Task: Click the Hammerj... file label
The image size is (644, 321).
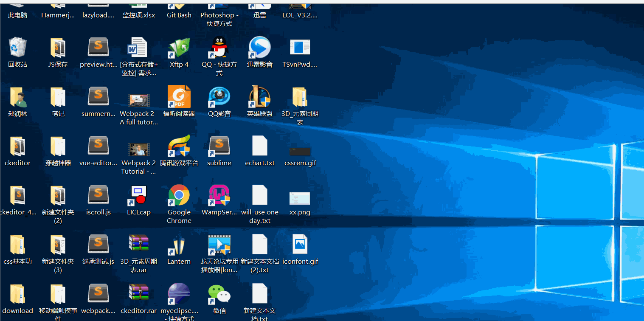Action: pyautogui.click(x=58, y=15)
